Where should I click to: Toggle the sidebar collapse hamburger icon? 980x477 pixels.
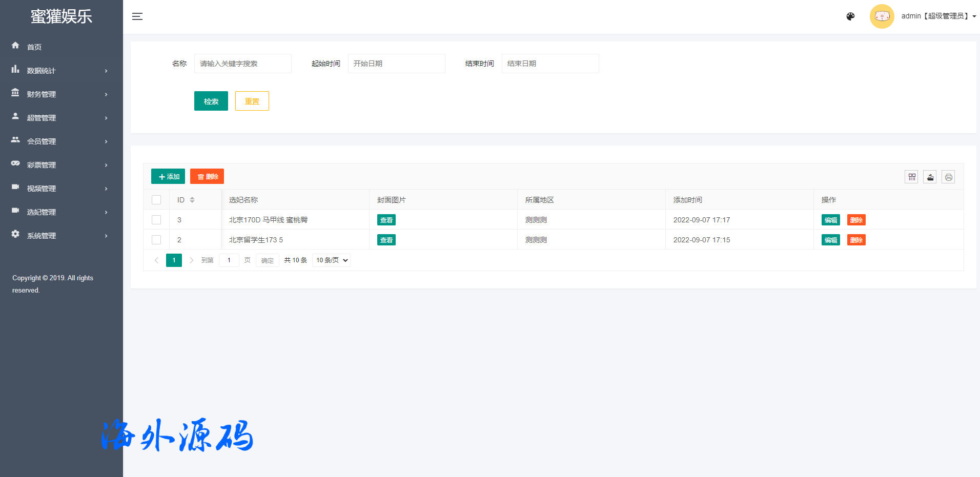pos(137,16)
